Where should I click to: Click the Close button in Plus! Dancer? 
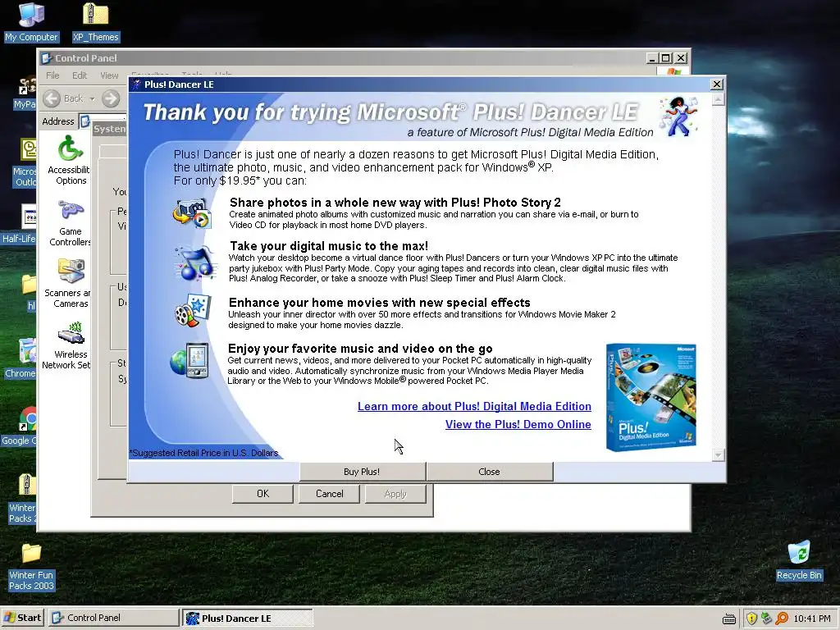tap(489, 472)
